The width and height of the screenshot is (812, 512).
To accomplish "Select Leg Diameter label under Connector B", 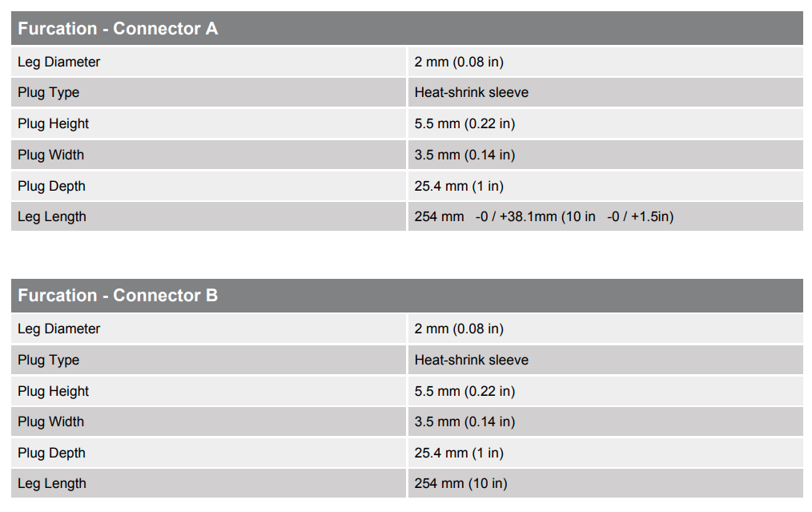I will pos(59,329).
